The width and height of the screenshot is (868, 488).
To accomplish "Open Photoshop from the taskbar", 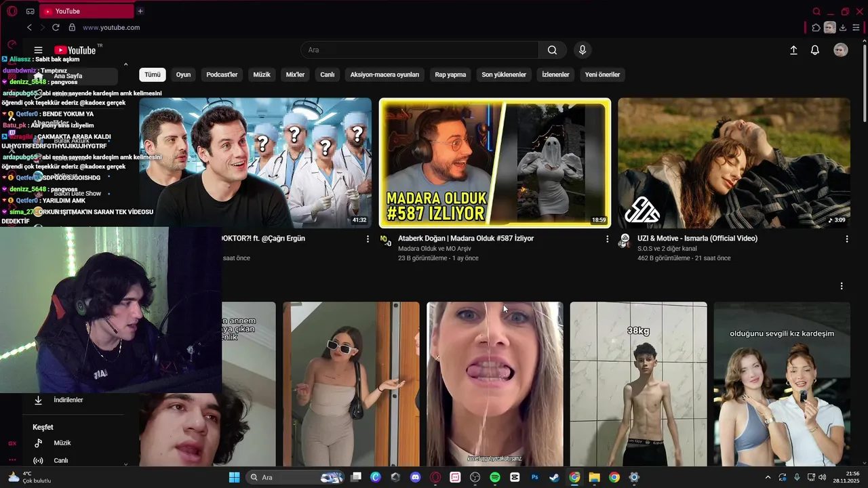I will coord(535,477).
